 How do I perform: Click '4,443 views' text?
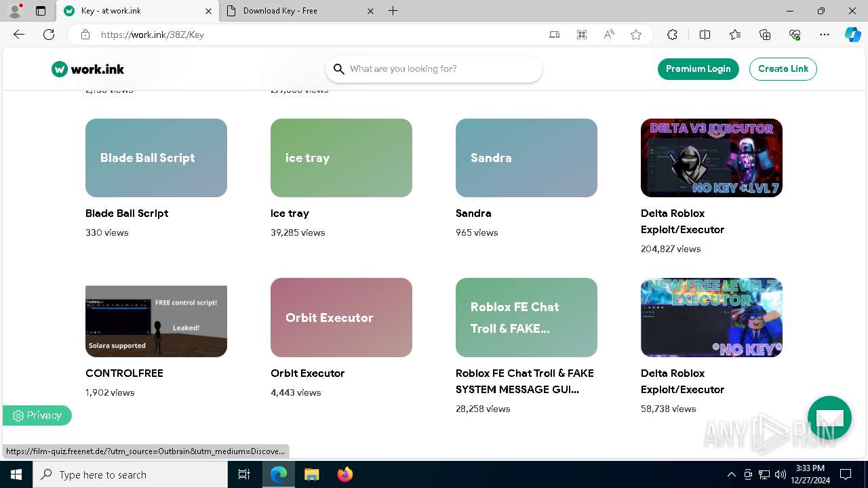pyautogui.click(x=296, y=392)
